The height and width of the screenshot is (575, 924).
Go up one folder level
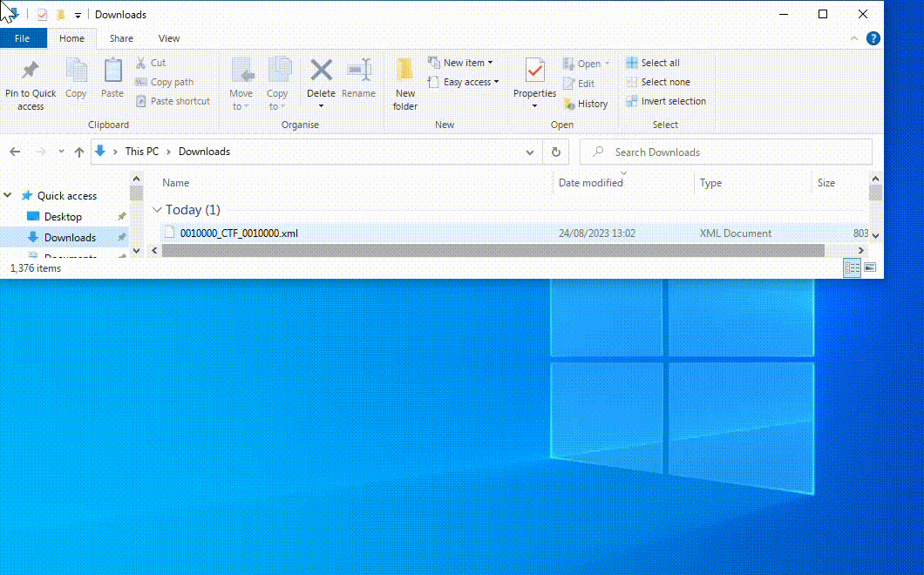point(79,152)
